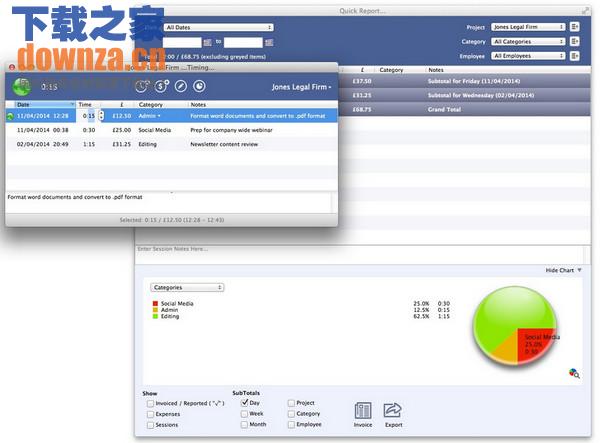600x443 pixels.
Task: Uncheck the Day subtotal checkbox
Action: click(x=244, y=403)
